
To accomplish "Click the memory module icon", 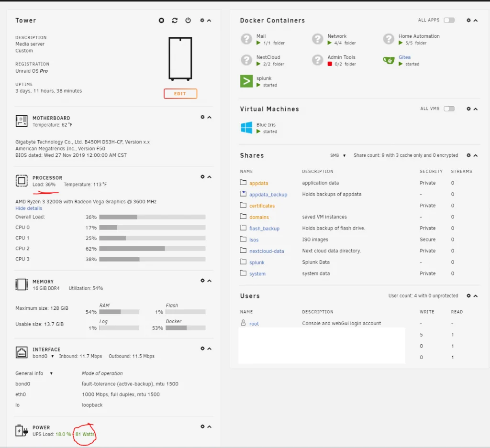I will click(x=22, y=284).
